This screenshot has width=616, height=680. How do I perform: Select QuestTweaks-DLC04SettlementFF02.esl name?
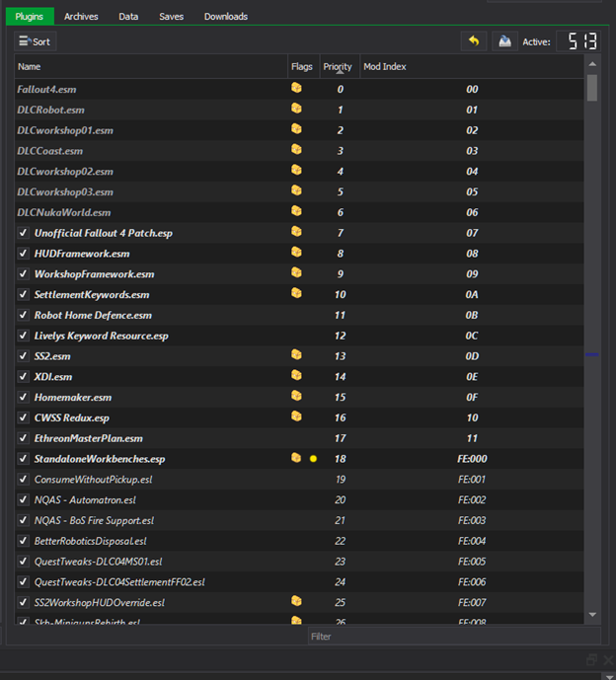119,582
